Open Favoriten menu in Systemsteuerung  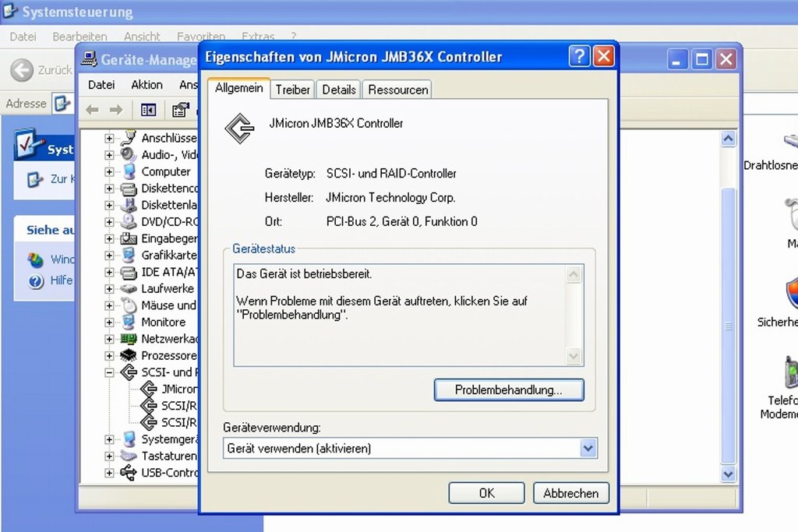pyautogui.click(x=200, y=37)
